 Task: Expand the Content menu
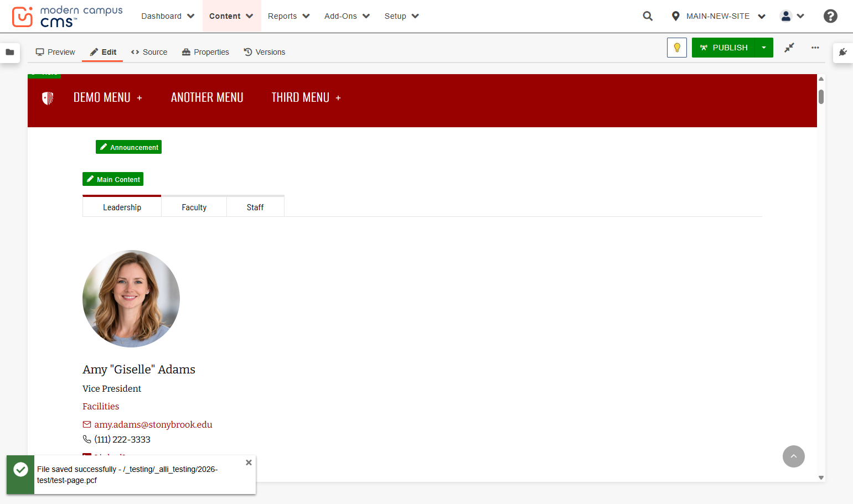coord(231,16)
